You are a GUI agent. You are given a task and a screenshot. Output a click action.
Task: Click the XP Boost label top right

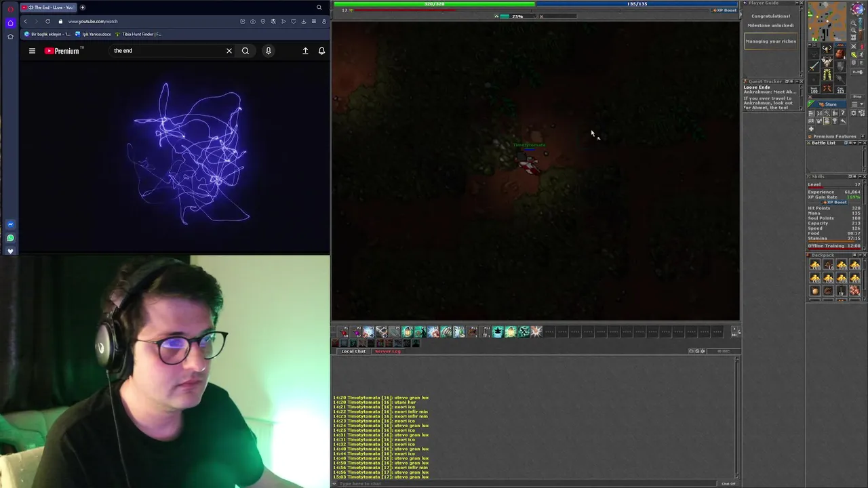pos(726,10)
